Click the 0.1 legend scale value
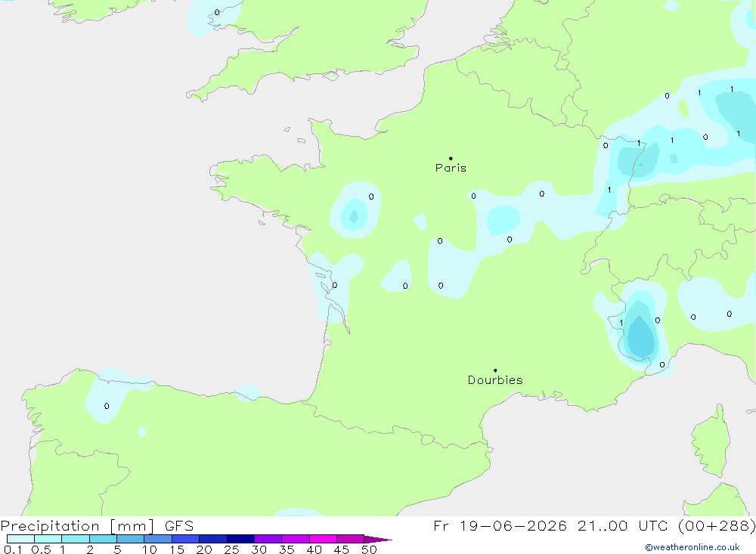The height and width of the screenshot is (554, 756). pyautogui.click(x=13, y=549)
